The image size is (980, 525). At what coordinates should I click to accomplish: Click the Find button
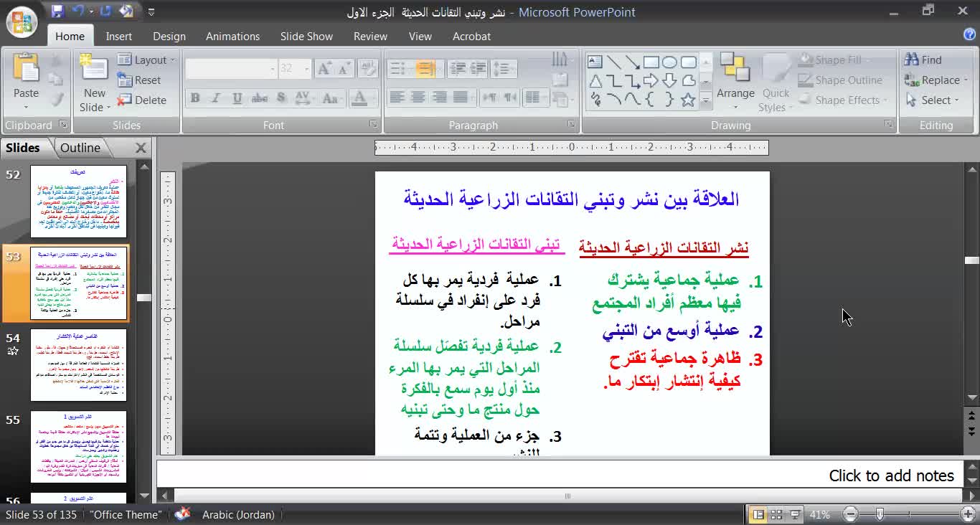pos(923,60)
